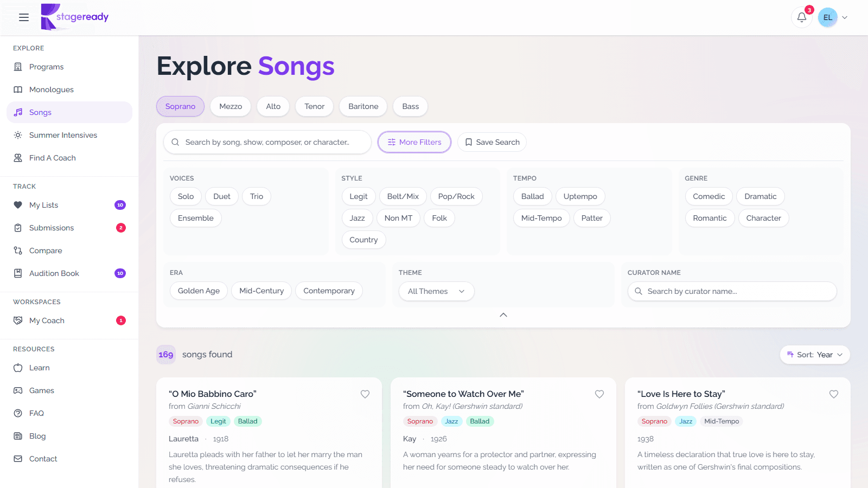This screenshot has height=488, width=868.
Task: Select the Soprano voice type
Action: pos(180,106)
